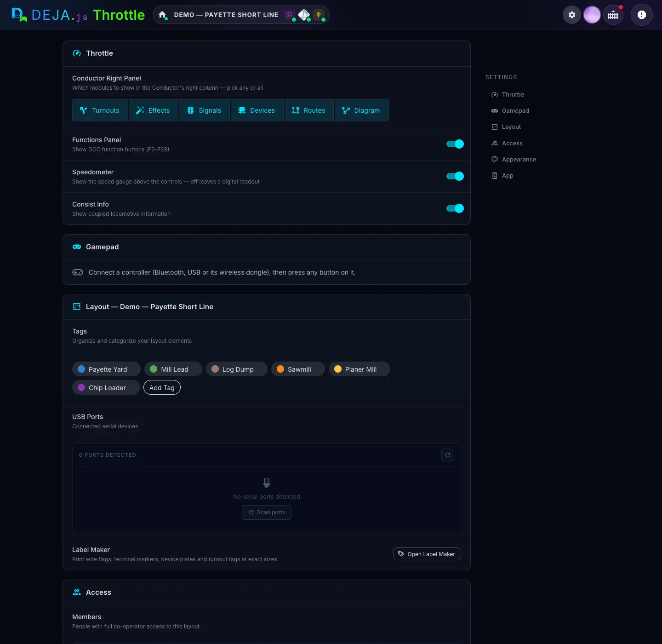Click the USB connection status icon
Image resolution: width=662 pixels, height=644 pixels.
pos(319,15)
